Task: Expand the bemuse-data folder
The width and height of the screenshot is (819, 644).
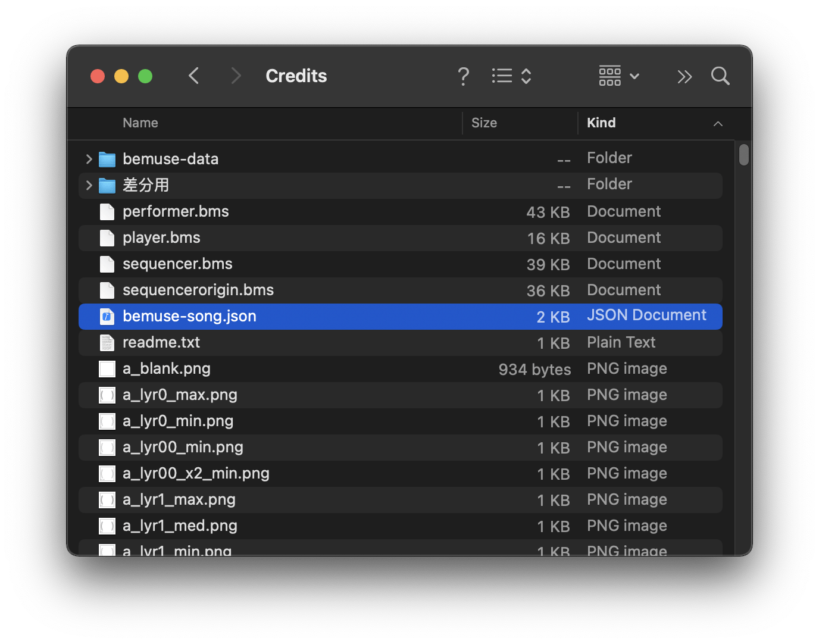Action: [x=88, y=159]
